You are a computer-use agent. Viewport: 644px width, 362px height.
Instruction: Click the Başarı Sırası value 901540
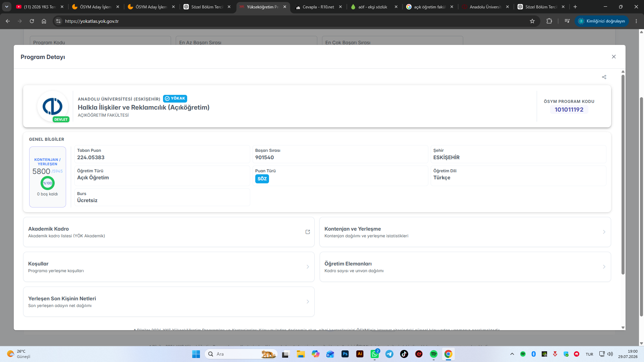(x=264, y=158)
